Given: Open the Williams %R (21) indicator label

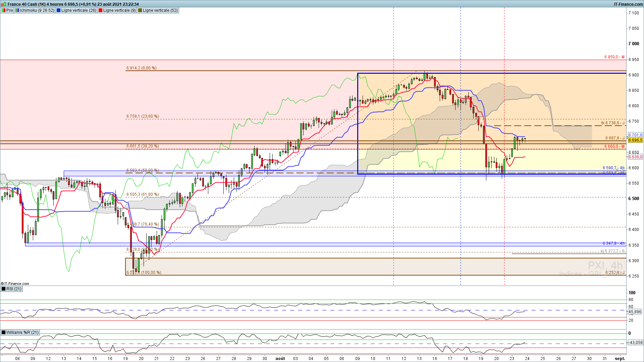Looking at the screenshot, I should [x=22, y=333].
